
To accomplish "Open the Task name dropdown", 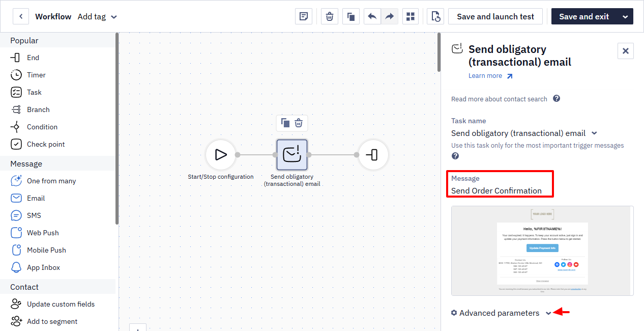I will coord(524,133).
